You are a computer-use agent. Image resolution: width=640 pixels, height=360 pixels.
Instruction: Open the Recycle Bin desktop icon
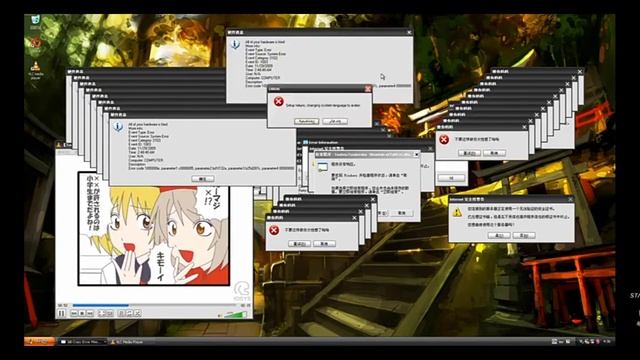[36, 22]
